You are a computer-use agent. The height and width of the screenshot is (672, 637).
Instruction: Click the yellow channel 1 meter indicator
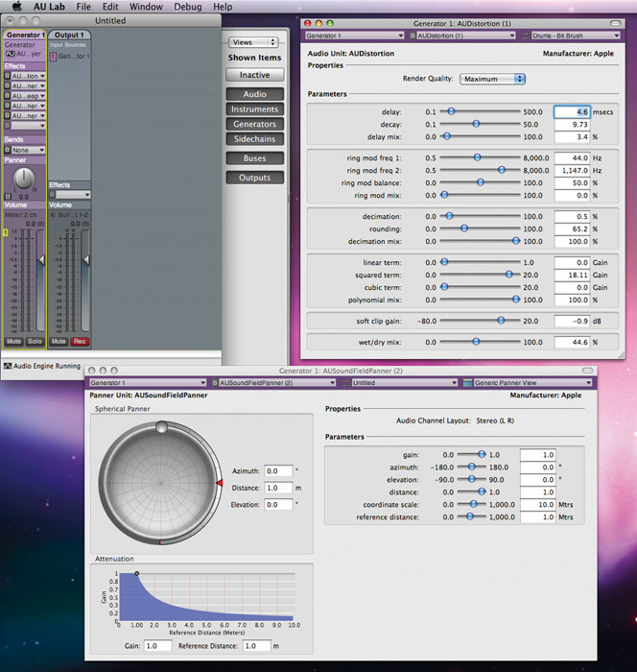pyautogui.click(x=6, y=232)
